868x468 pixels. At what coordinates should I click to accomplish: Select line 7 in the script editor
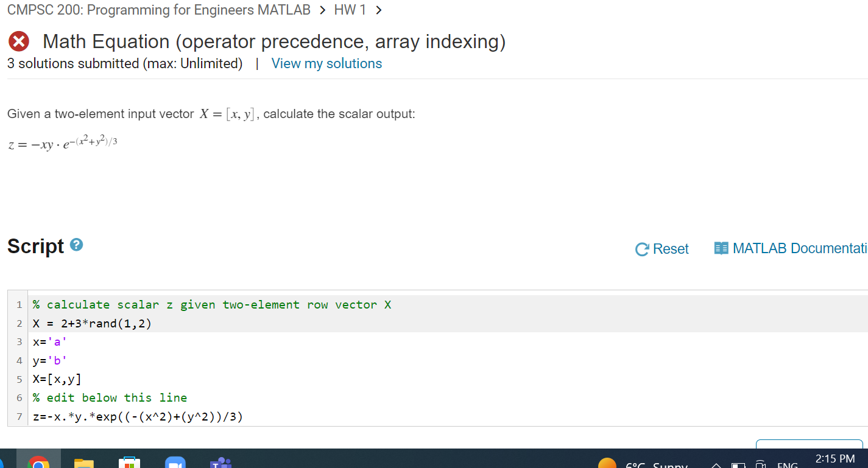pos(137,416)
